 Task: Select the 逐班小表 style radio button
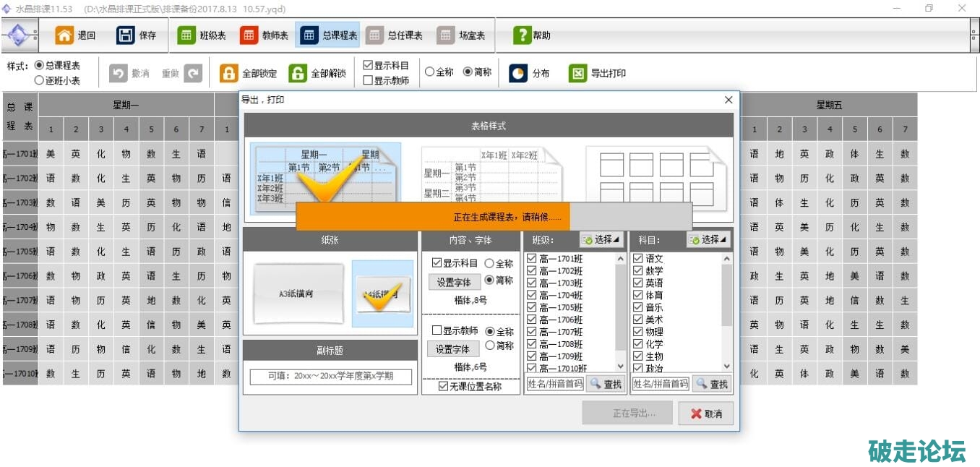[x=40, y=81]
